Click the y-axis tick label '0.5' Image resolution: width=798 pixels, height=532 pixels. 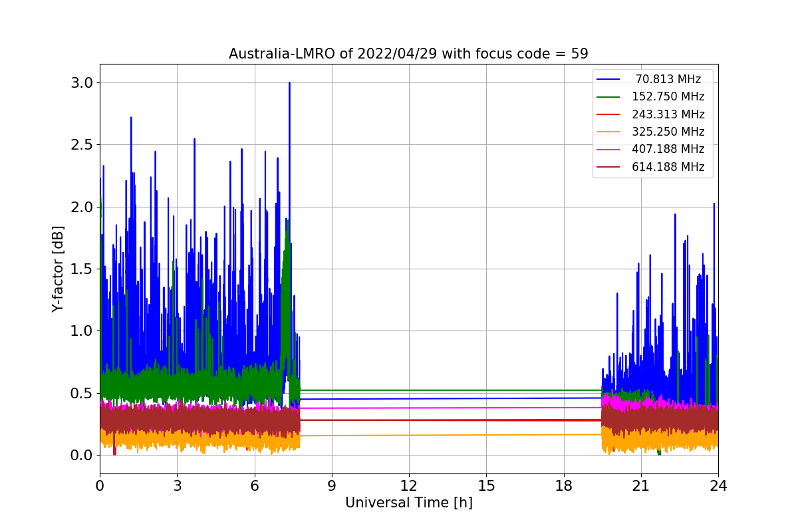(x=82, y=393)
